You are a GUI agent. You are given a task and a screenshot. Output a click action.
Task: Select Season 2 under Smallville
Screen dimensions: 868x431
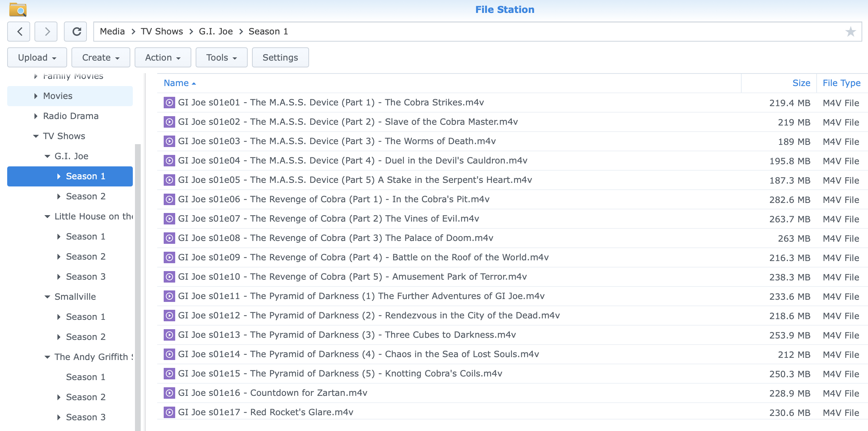(x=86, y=337)
